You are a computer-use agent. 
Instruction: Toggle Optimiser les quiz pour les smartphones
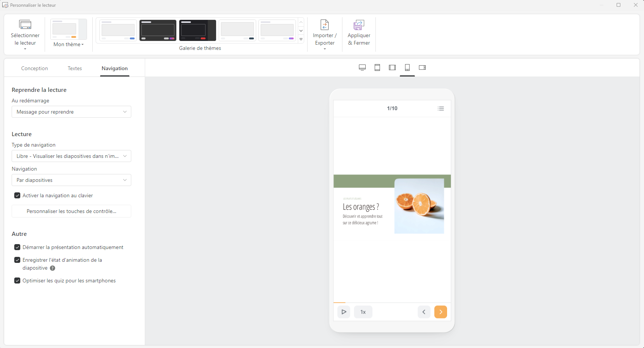(x=17, y=280)
